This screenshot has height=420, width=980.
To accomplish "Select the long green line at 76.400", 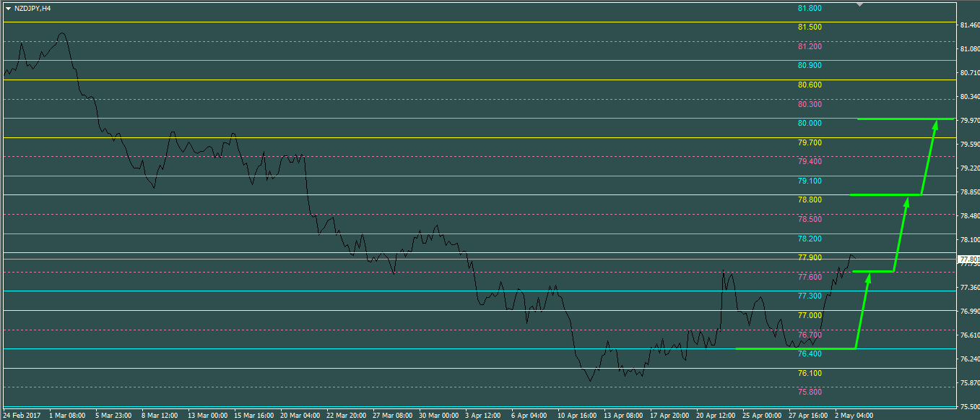I will click(x=794, y=348).
